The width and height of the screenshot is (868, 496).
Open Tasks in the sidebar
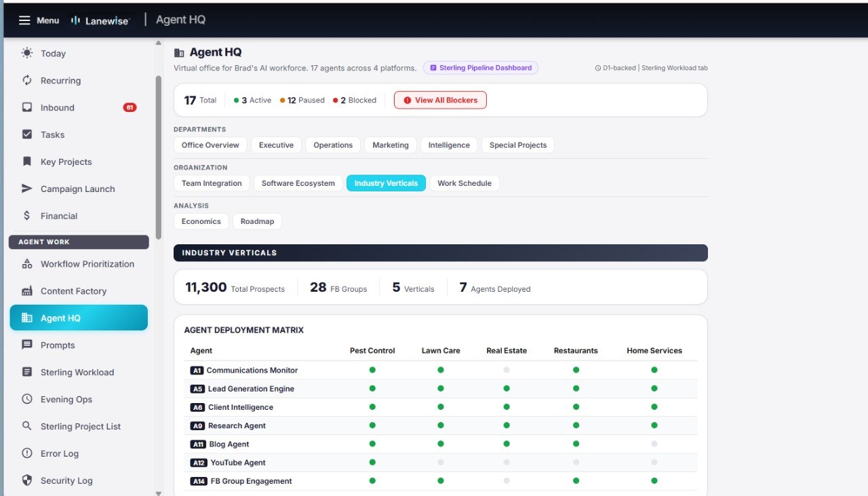coord(79,134)
